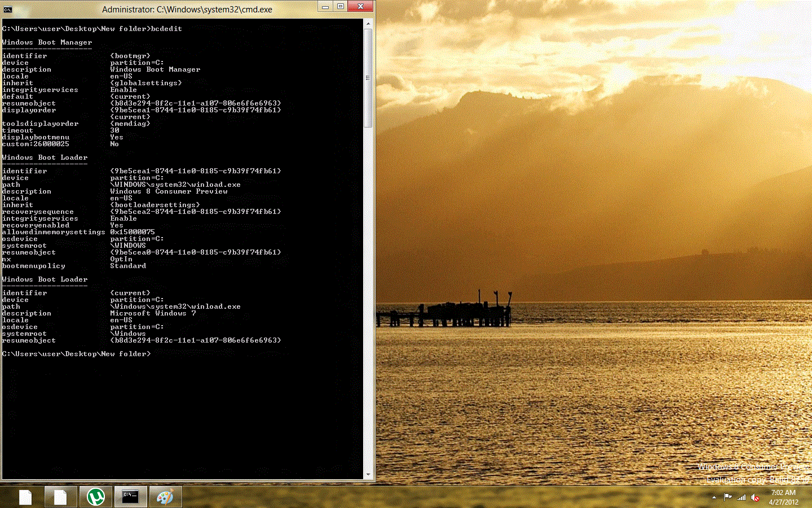Screen dimensions: 812x508
Task: Show hidden system tray icons
Action: (714, 497)
